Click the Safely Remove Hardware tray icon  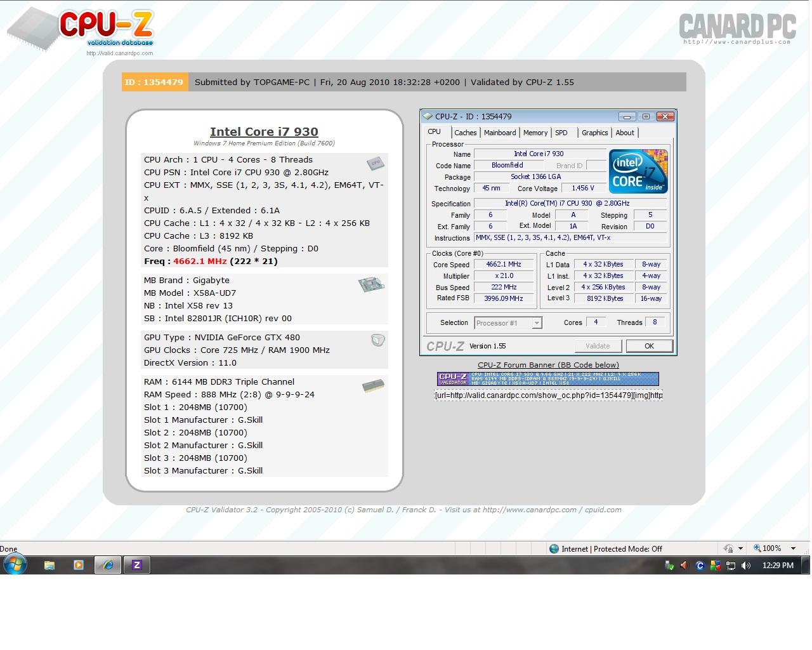[669, 566]
